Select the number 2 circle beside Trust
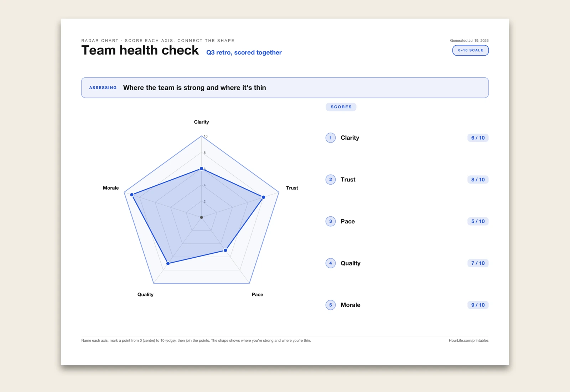 [331, 180]
